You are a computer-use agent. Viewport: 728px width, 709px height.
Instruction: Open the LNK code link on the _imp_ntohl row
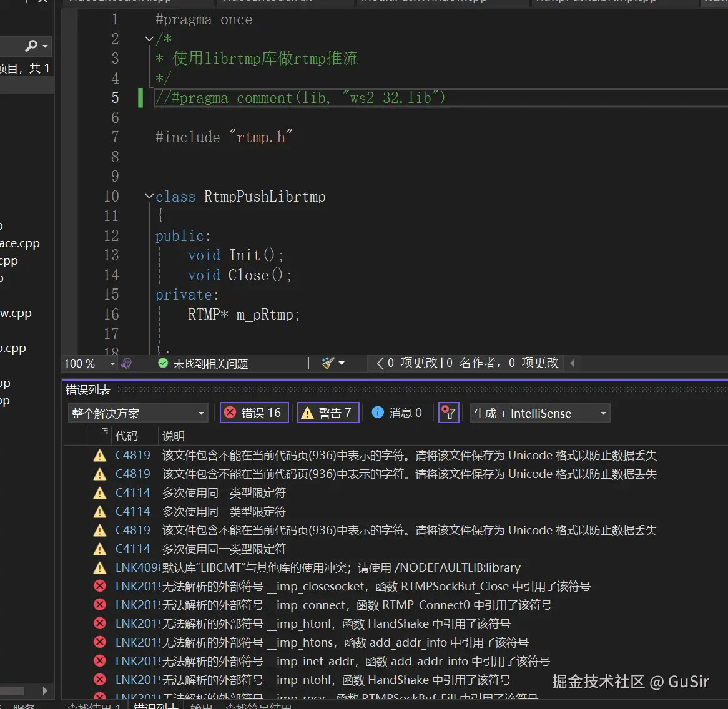coord(137,680)
